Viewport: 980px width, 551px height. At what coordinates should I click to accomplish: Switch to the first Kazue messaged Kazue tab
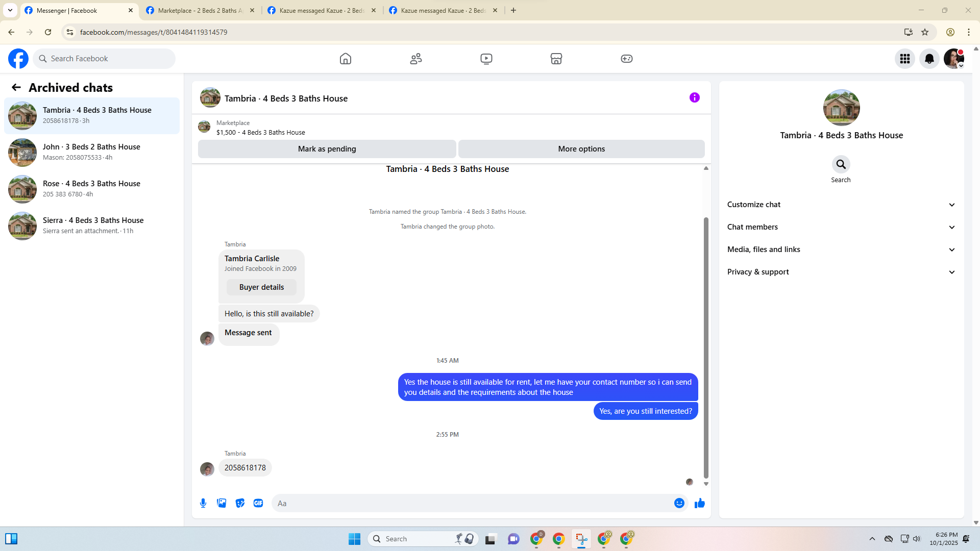coord(322,10)
